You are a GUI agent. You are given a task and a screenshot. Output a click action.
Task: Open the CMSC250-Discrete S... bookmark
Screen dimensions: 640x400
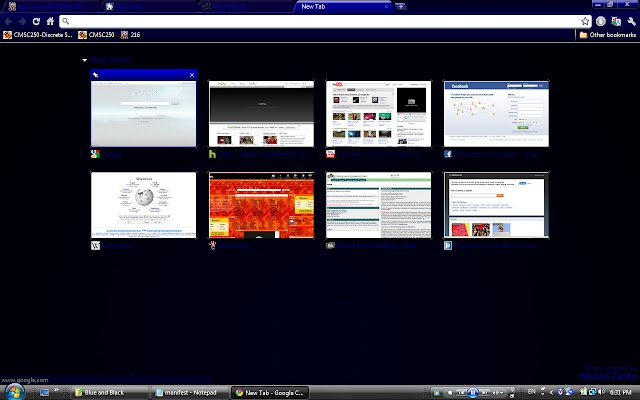point(38,35)
